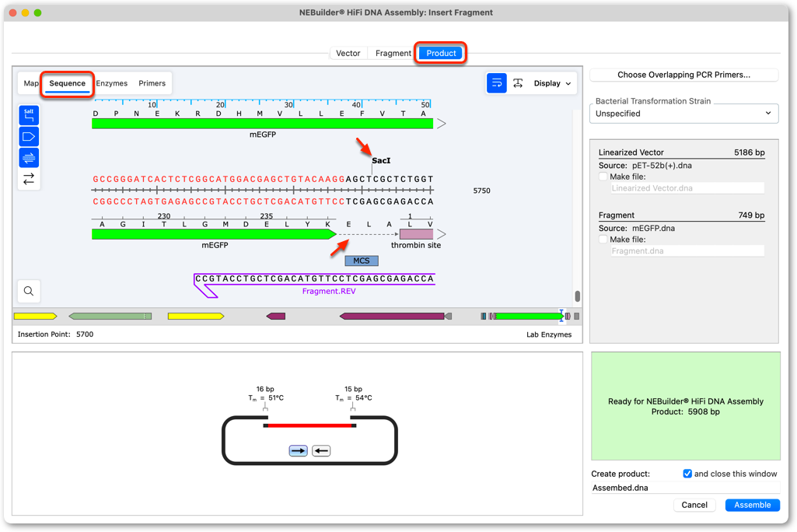Click the long purple feature in minimap
Screen dimensions: 797x532
click(x=393, y=317)
